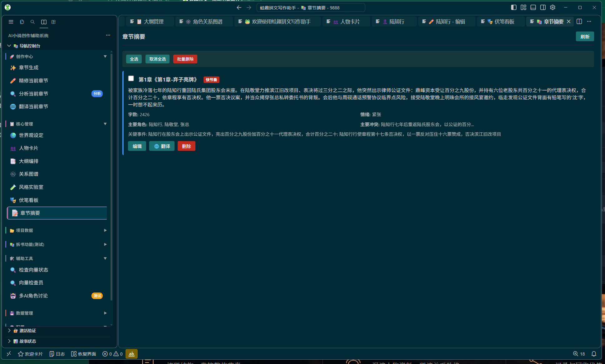Expand the 项目数据 section
The image size is (605, 364).
[105, 230]
